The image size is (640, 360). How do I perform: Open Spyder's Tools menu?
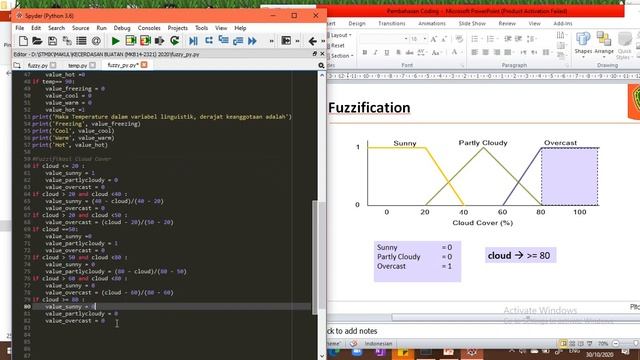coord(201,28)
